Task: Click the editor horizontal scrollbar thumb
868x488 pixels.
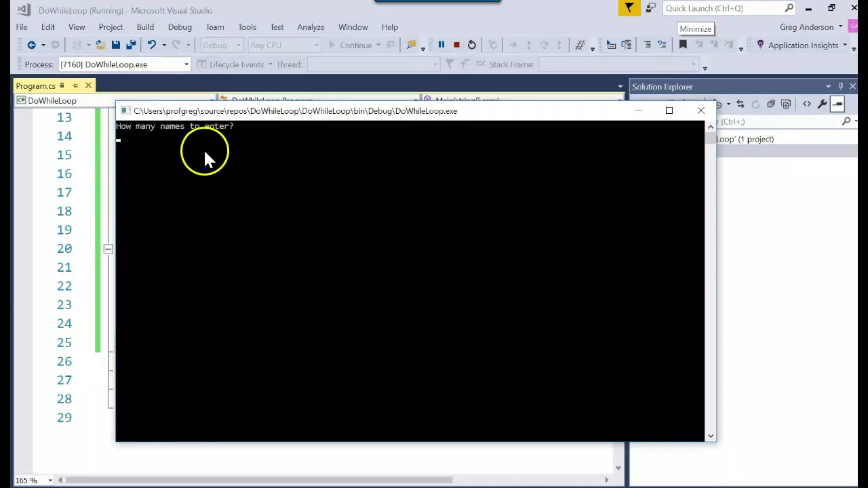Action: [259, 481]
